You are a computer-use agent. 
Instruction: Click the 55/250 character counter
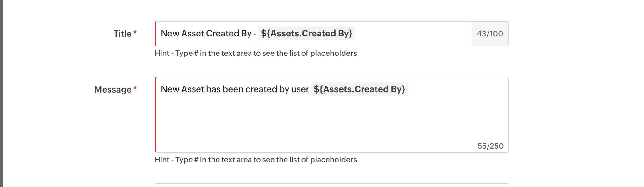[490, 146]
